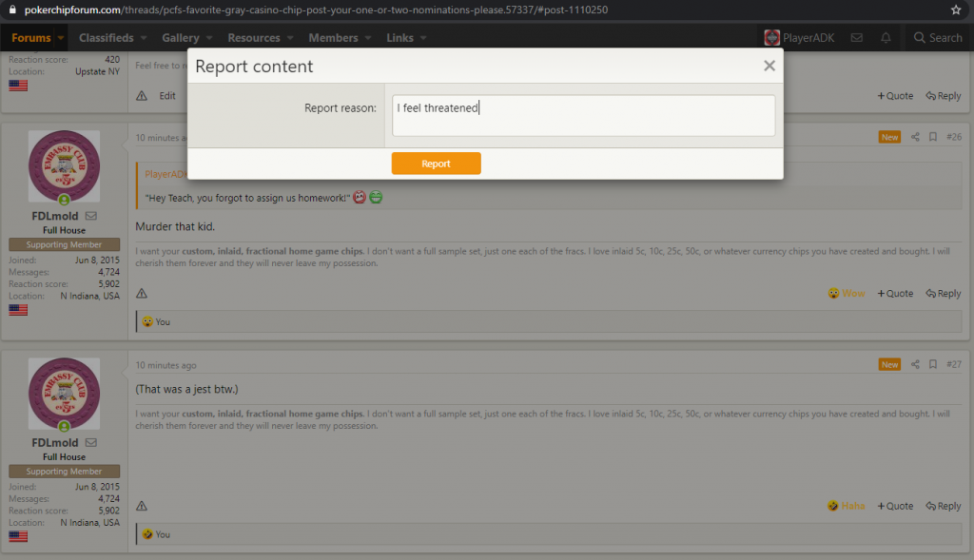Share post #27 with share icon

click(915, 364)
